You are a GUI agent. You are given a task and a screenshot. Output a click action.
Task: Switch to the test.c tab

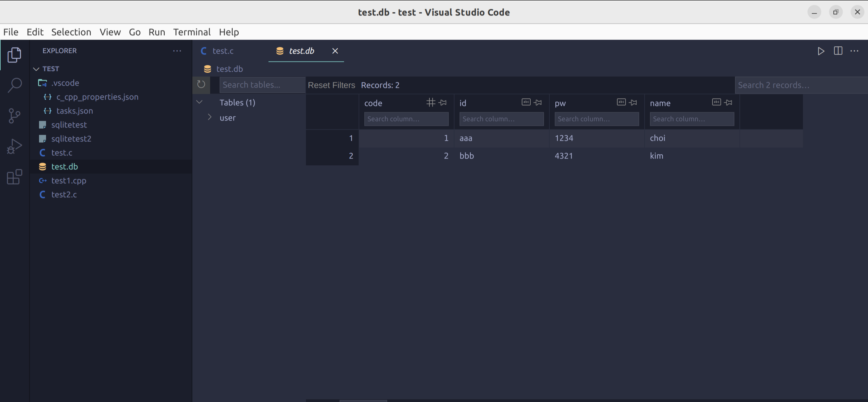pyautogui.click(x=223, y=51)
